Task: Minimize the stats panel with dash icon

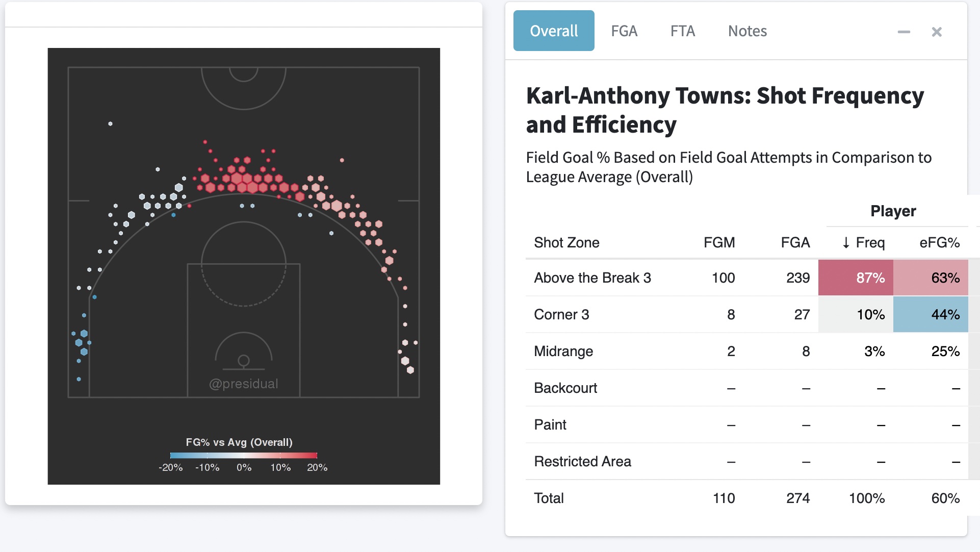Action: (x=904, y=32)
